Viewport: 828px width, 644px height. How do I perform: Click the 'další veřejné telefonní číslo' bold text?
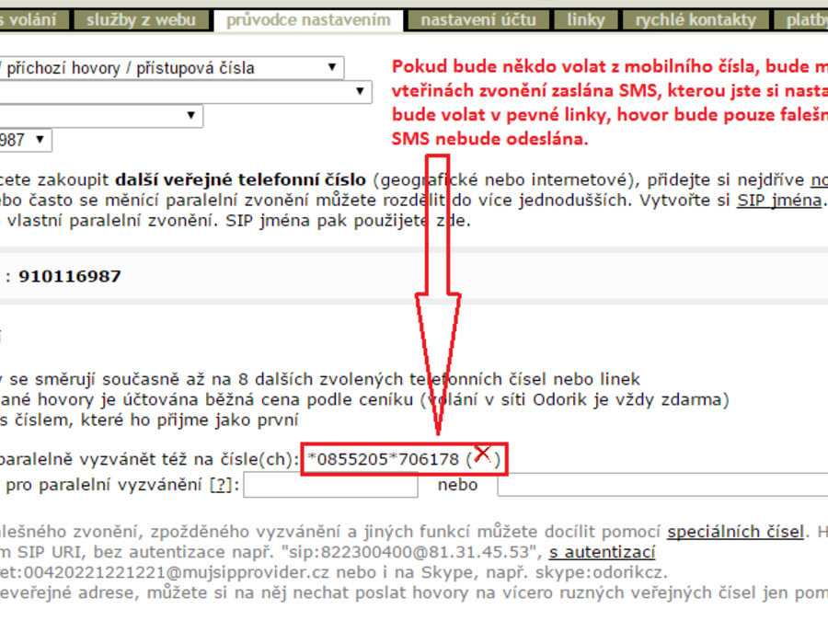[240, 180]
